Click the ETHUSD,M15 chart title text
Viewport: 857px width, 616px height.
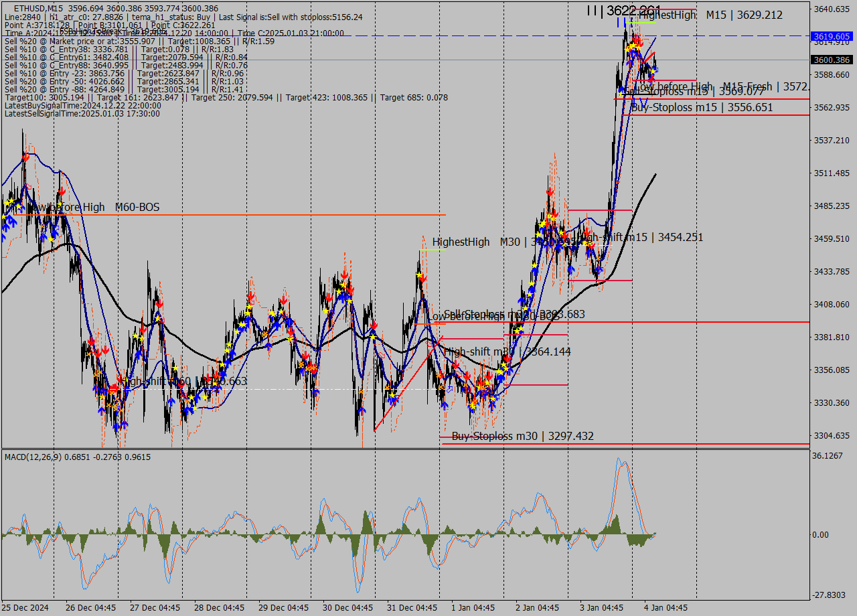coord(38,8)
